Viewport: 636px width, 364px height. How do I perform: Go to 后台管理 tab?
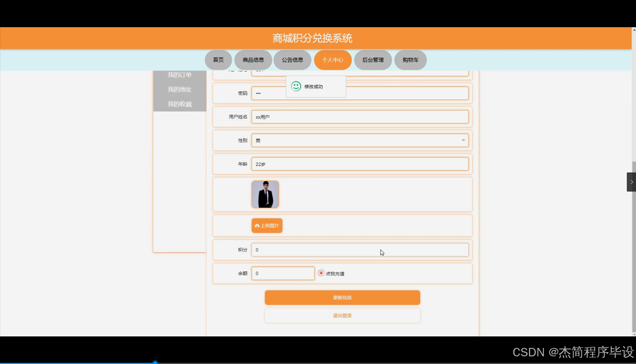(x=373, y=60)
